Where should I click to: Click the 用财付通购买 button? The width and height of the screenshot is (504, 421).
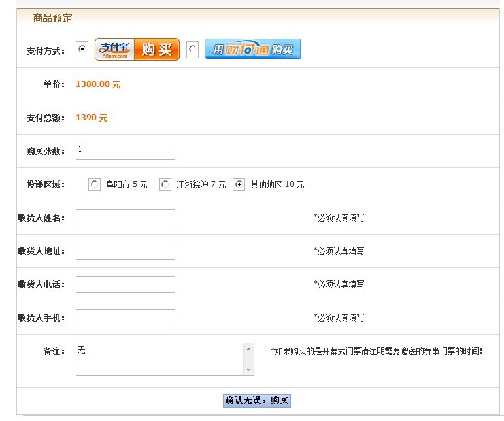(x=253, y=49)
